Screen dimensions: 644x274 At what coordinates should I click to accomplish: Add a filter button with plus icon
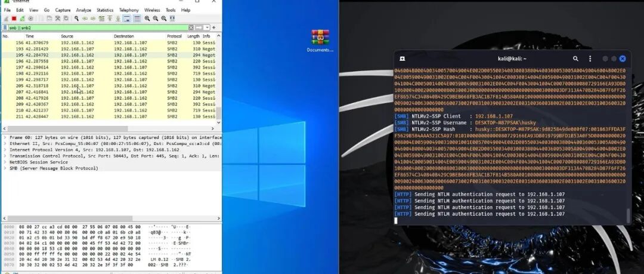click(213, 27)
